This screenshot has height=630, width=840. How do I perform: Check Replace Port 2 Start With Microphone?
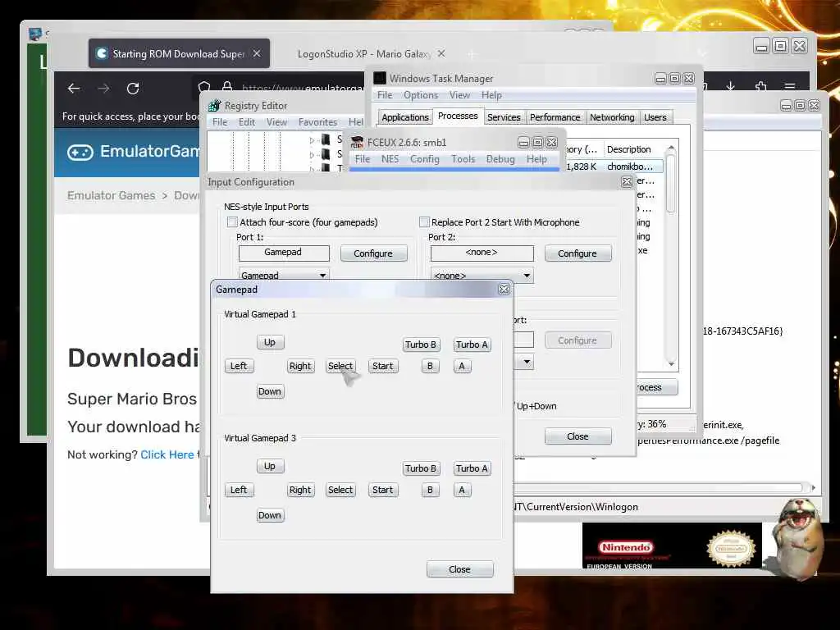tap(424, 221)
